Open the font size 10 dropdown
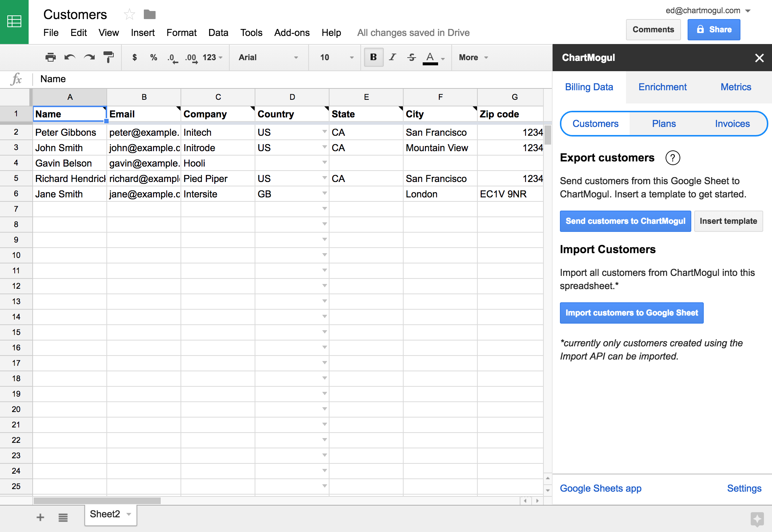 point(336,57)
